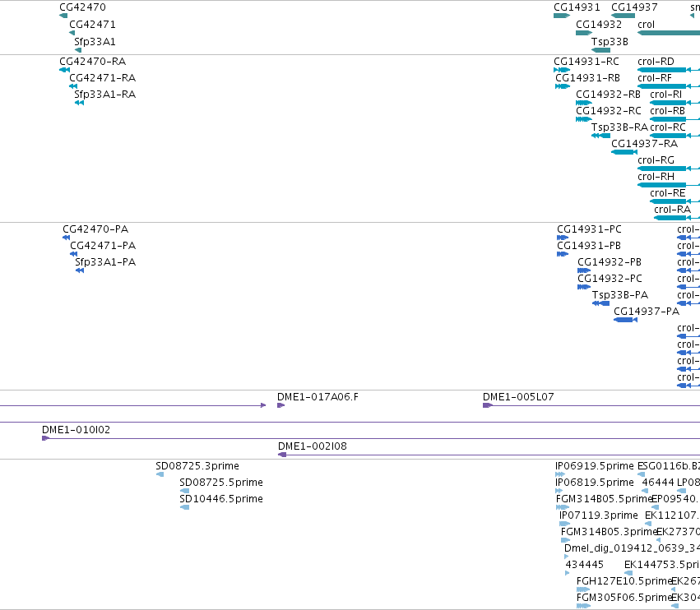Click the crol-RD transcript bar

point(661,70)
